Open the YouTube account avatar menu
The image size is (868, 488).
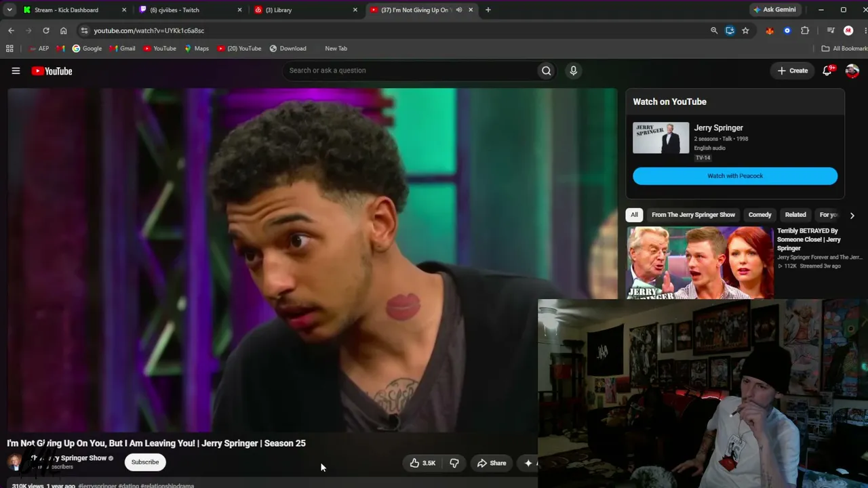coord(852,70)
